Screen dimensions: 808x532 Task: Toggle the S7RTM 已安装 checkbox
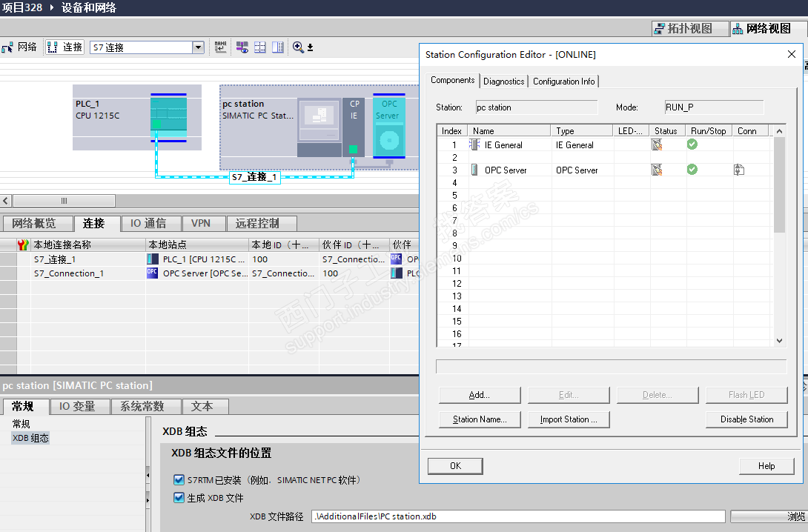pos(179,480)
